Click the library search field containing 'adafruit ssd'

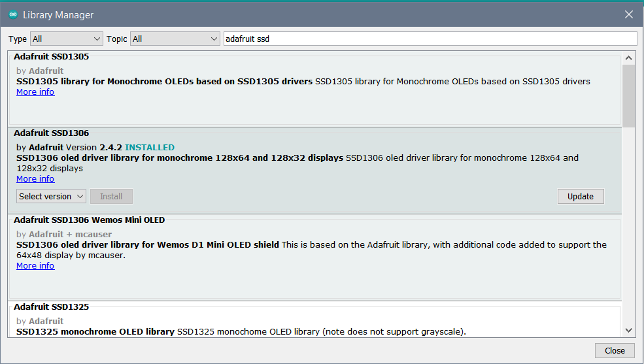430,39
